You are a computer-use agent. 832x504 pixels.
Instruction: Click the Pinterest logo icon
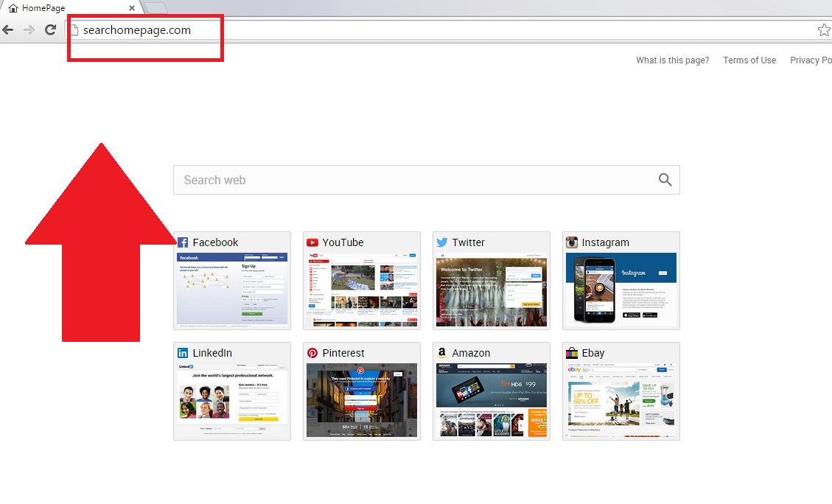(x=312, y=353)
